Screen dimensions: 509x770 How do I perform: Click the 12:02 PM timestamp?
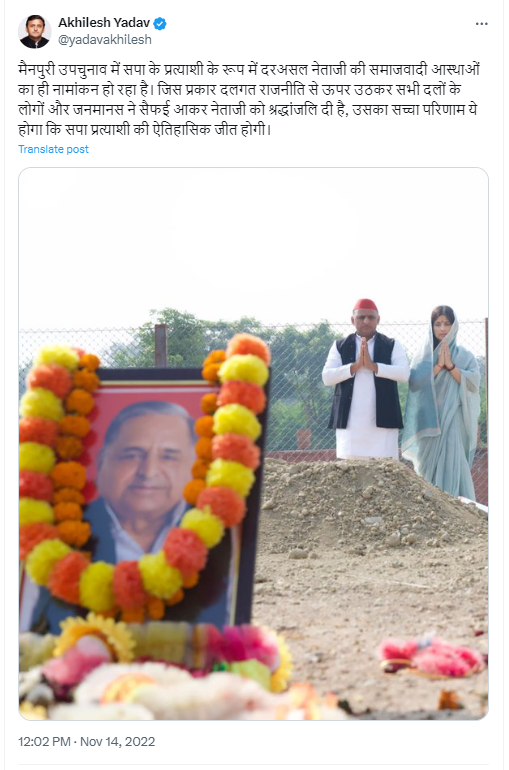pyautogui.click(x=44, y=742)
